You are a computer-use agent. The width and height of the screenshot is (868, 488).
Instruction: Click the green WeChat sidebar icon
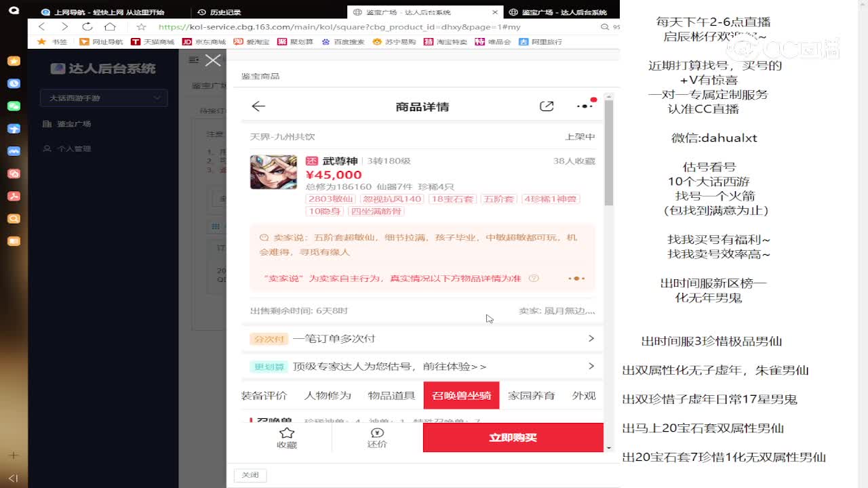(14, 106)
